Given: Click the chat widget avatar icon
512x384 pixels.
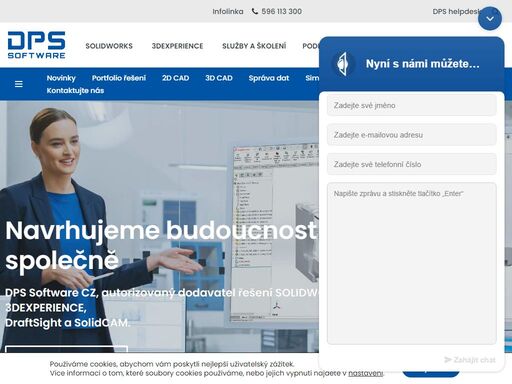Looking at the screenshot, I should [x=343, y=63].
